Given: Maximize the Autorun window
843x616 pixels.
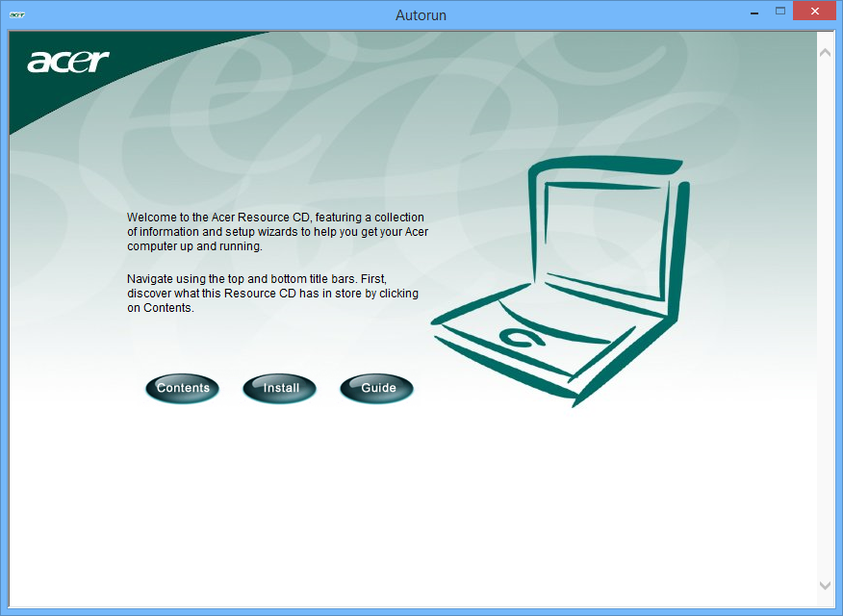Looking at the screenshot, I should [x=779, y=13].
